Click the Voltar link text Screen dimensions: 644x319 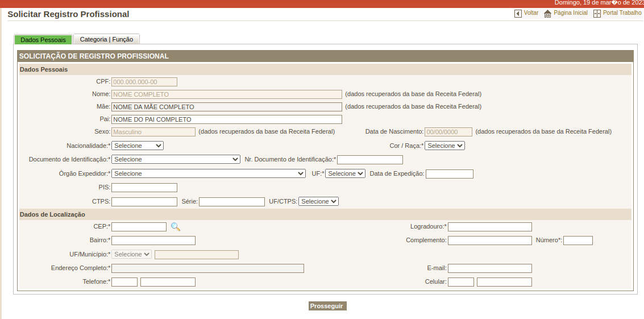[531, 13]
